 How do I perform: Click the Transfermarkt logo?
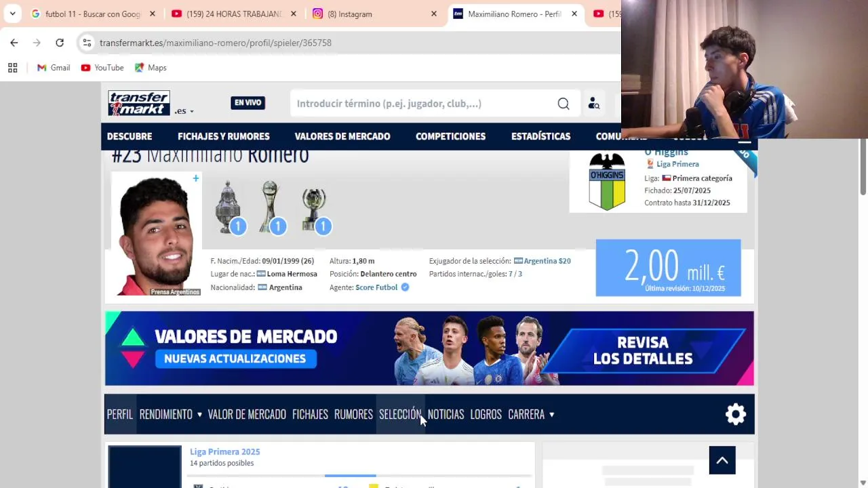tap(139, 103)
